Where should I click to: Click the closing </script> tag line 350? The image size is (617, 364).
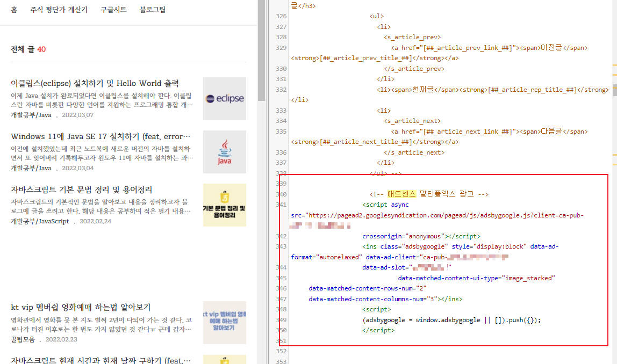click(x=378, y=330)
